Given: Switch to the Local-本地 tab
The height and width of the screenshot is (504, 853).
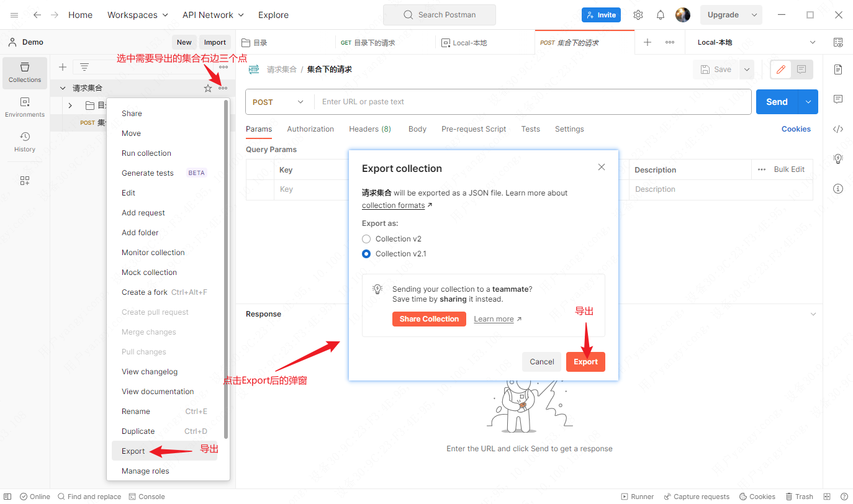Looking at the screenshot, I should point(485,42).
